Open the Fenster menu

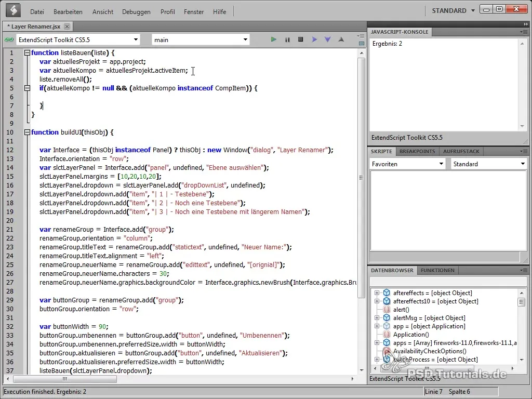(x=194, y=11)
